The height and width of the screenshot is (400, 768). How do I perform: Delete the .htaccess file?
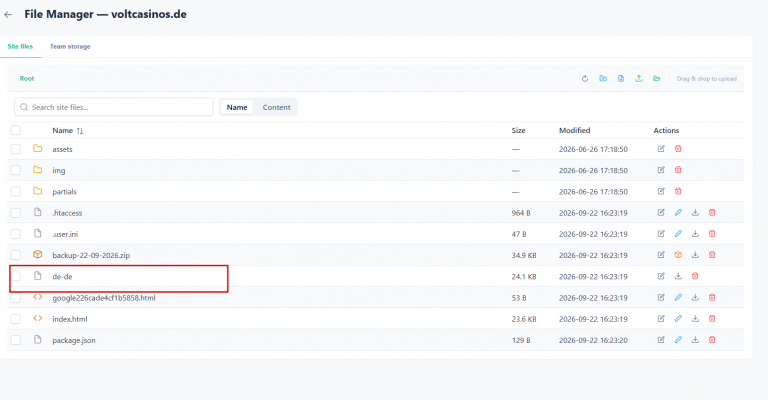coord(712,212)
